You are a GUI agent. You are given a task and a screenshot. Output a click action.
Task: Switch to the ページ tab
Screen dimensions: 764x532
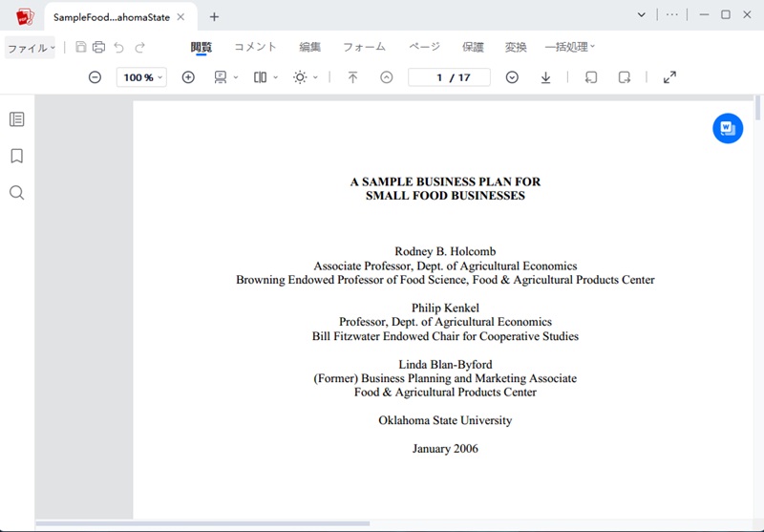point(424,47)
